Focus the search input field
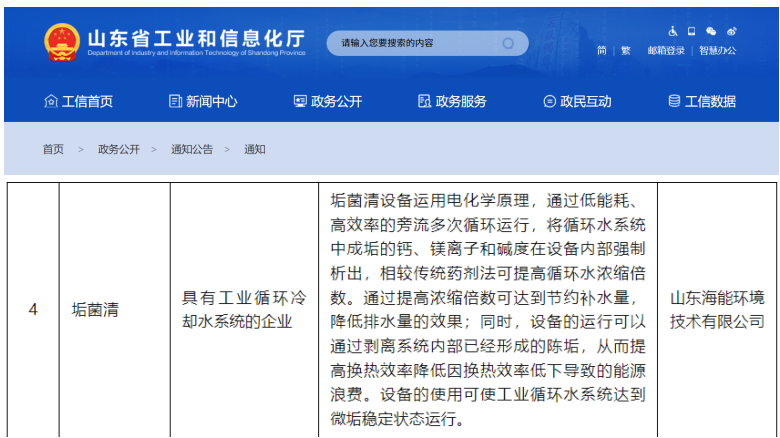The width and height of the screenshot is (780, 438). pos(415,44)
